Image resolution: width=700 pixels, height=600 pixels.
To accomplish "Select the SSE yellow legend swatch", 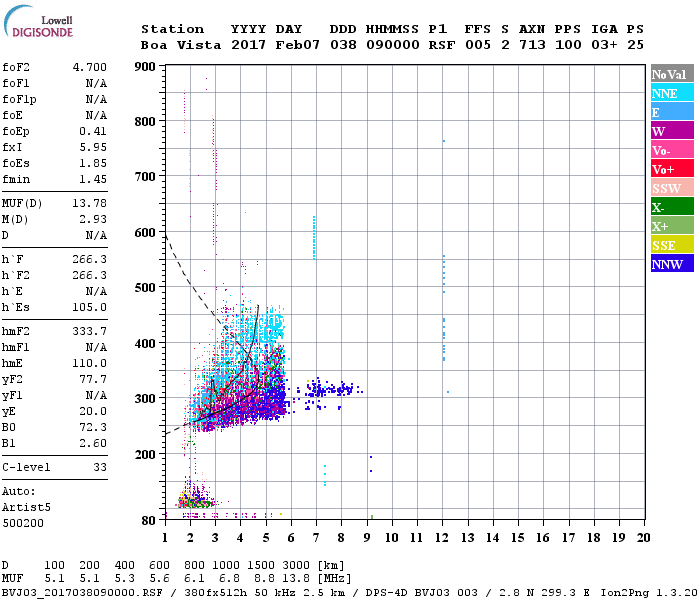I will [x=672, y=244].
